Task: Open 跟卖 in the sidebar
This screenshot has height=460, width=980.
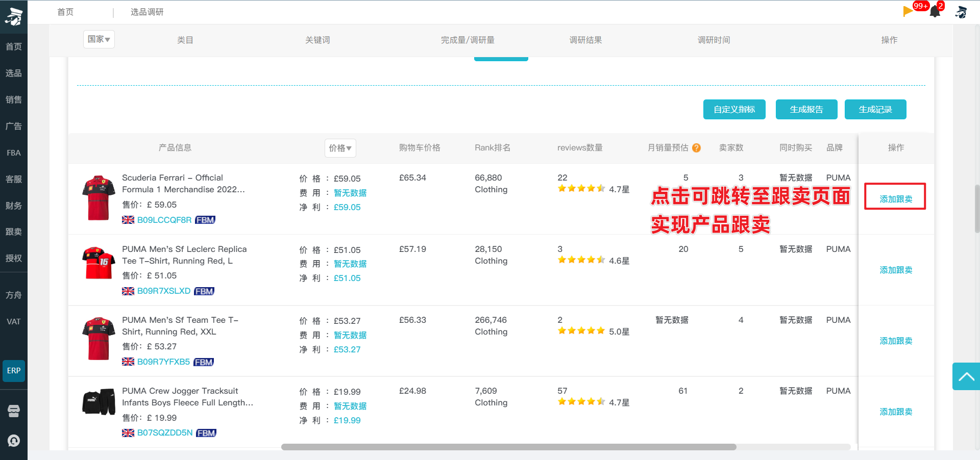Action: pyautogui.click(x=14, y=232)
